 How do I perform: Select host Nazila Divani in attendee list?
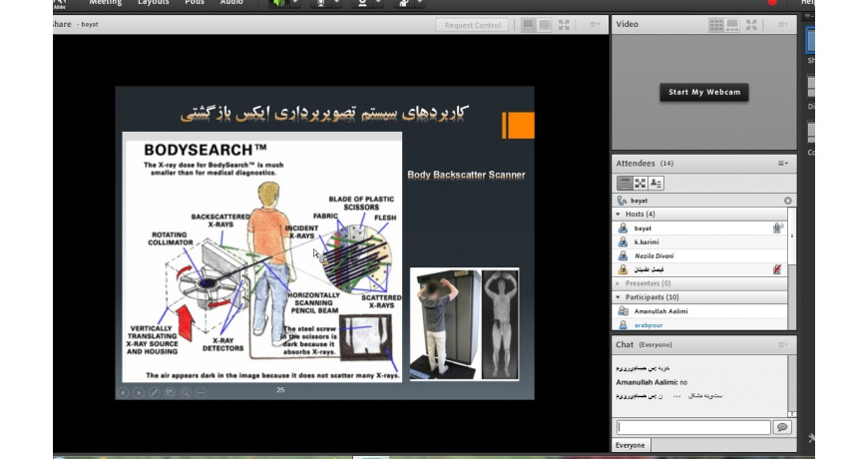[x=699, y=255]
